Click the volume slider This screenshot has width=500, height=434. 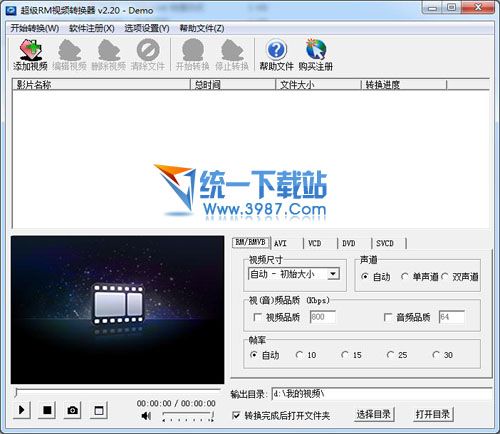pyautogui.click(x=188, y=416)
